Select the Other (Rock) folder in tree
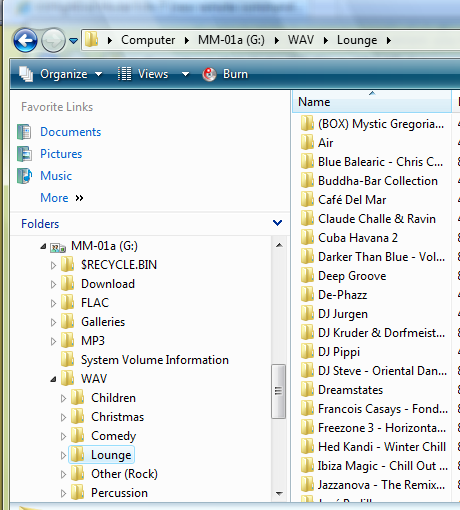 [x=124, y=474]
